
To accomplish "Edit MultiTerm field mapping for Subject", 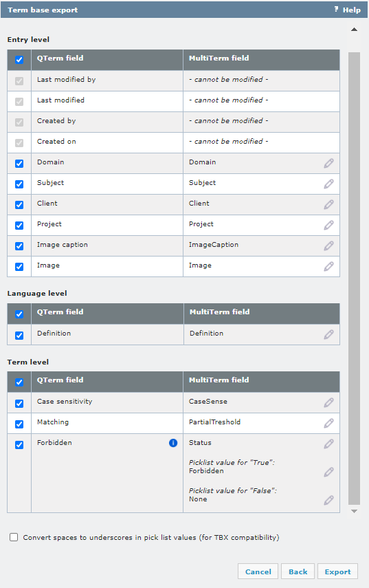I will tap(329, 184).
